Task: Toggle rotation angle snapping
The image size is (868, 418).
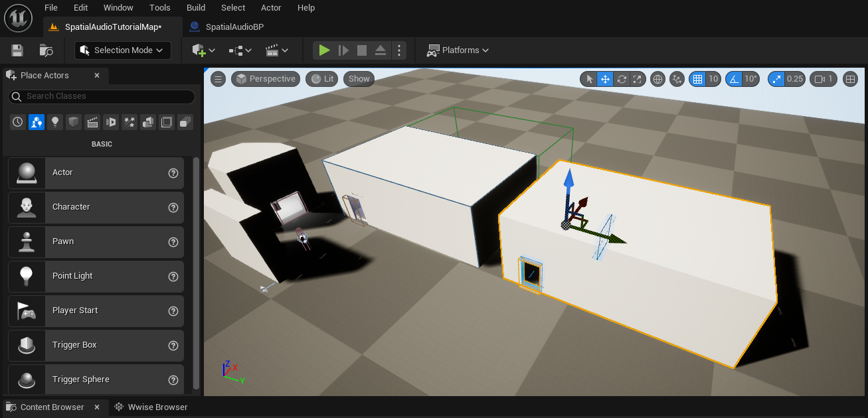Action: (x=734, y=79)
